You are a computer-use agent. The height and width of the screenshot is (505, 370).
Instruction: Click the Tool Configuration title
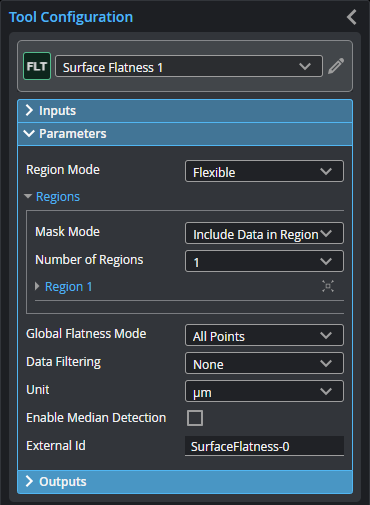[71, 17]
